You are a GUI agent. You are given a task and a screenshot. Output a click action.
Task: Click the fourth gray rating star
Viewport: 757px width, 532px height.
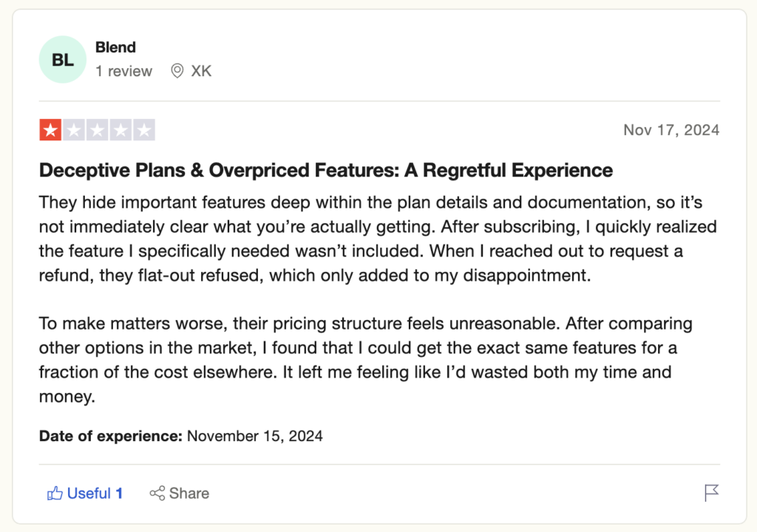(120, 131)
